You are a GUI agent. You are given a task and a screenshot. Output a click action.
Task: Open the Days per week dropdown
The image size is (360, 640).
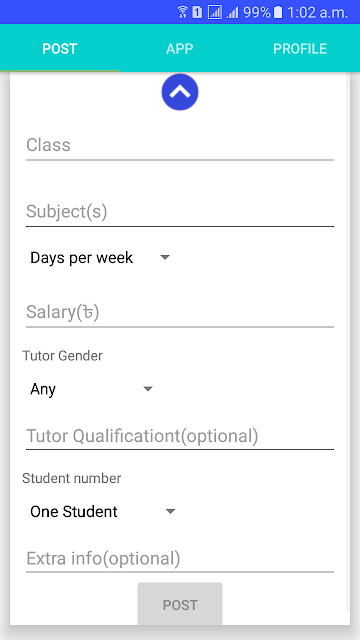click(100, 258)
